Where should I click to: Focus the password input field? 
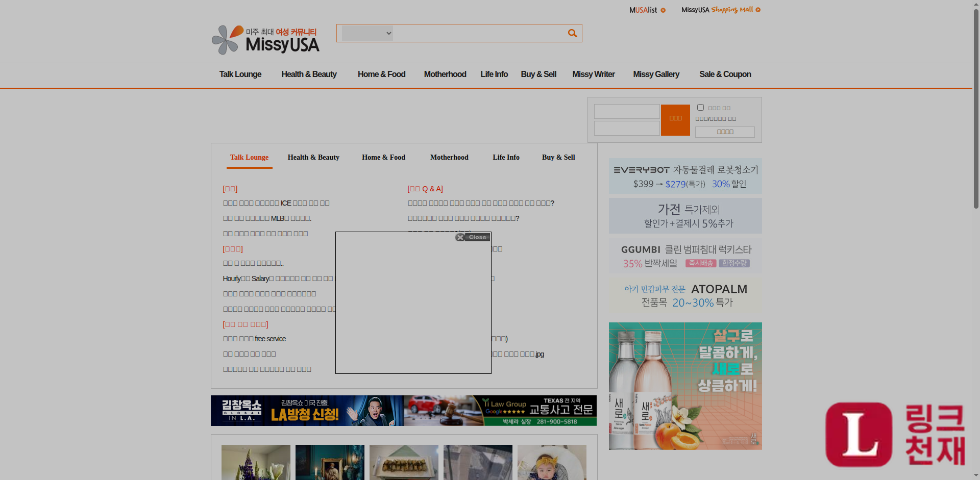tap(627, 128)
